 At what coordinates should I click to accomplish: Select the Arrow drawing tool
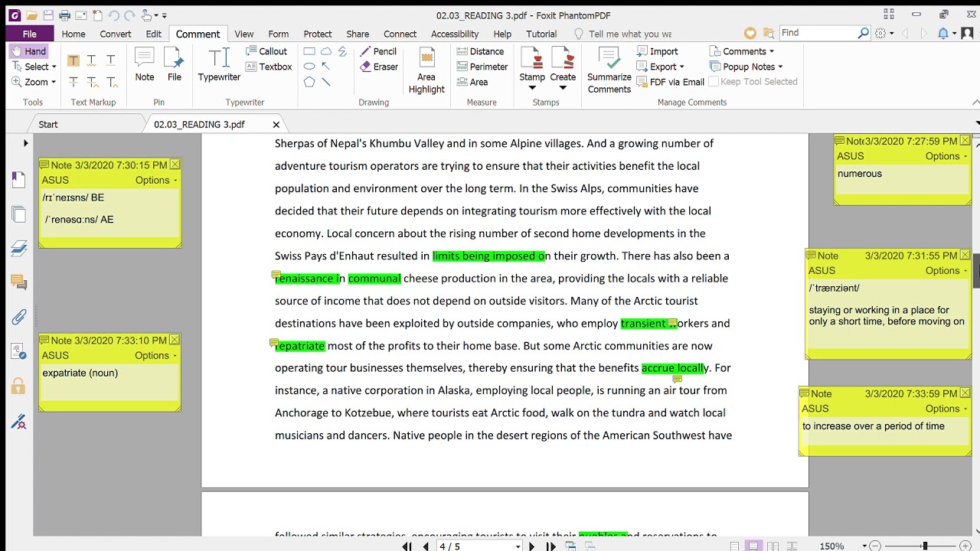pyautogui.click(x=326, y=67)
